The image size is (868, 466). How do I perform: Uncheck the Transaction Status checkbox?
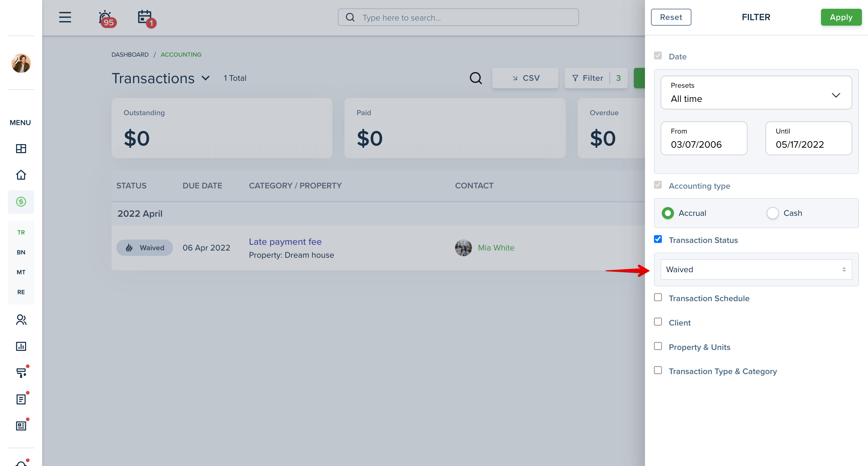click(x=658, y=239)
